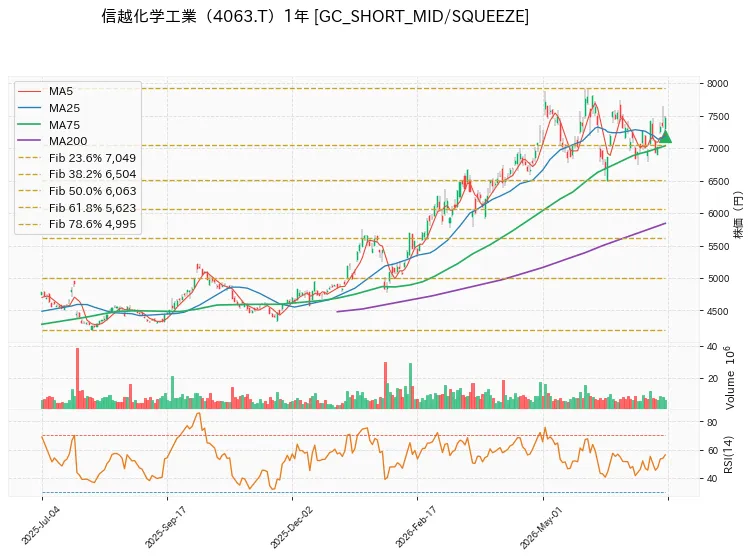This screenshot has width=752, height=558.
Task: Select the 2026-May-01 date axis label
Action: (x=540, y=527)
